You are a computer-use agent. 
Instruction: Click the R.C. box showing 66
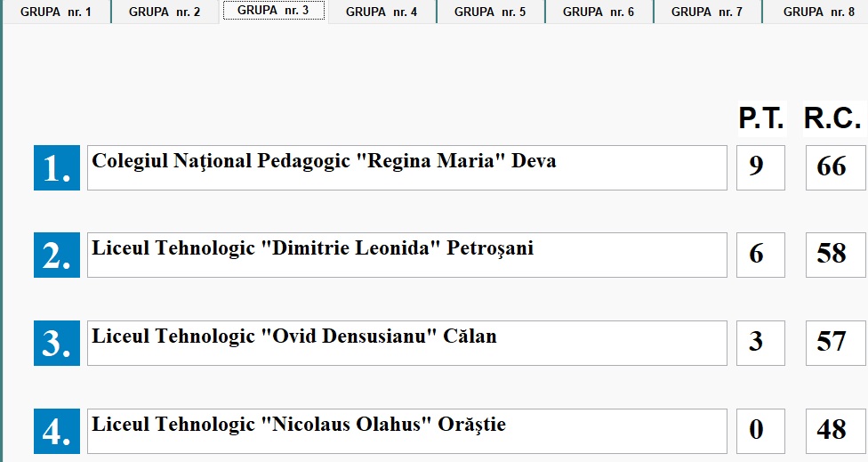coord(835,167)
